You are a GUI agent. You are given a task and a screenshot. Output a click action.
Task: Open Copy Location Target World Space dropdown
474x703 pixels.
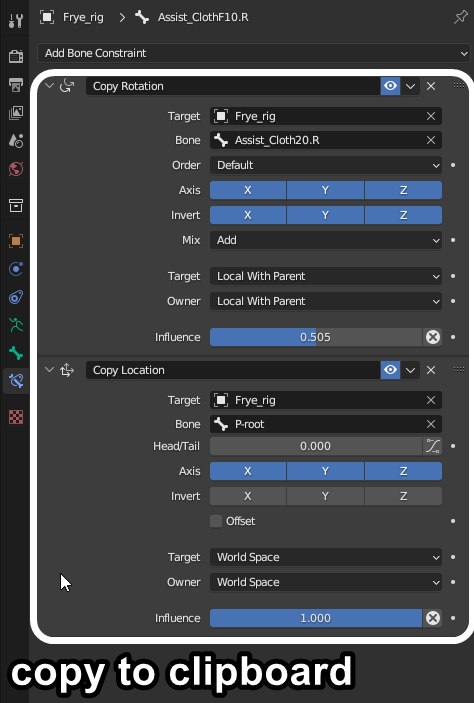(326, 557)
